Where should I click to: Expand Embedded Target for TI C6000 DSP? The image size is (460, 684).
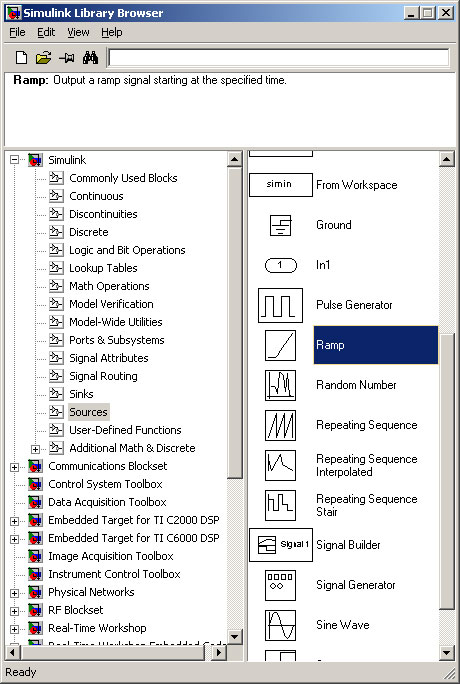pos(14,539)
